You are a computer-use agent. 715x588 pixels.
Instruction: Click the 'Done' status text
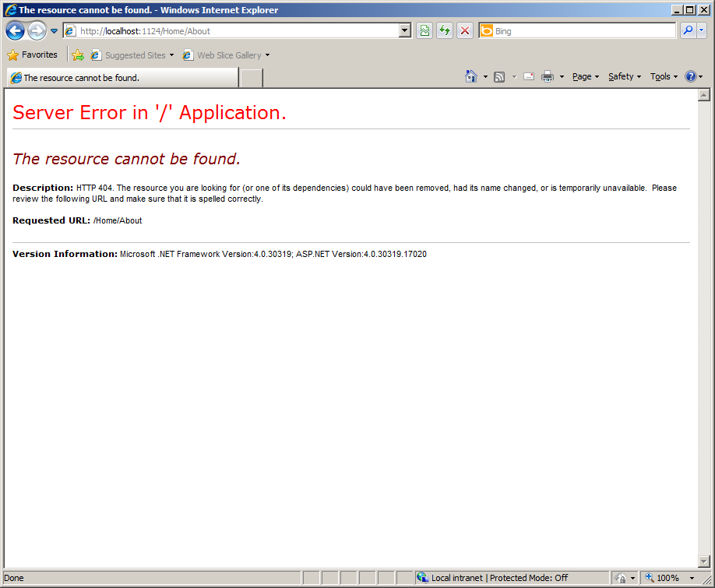(x=14, y=578)
